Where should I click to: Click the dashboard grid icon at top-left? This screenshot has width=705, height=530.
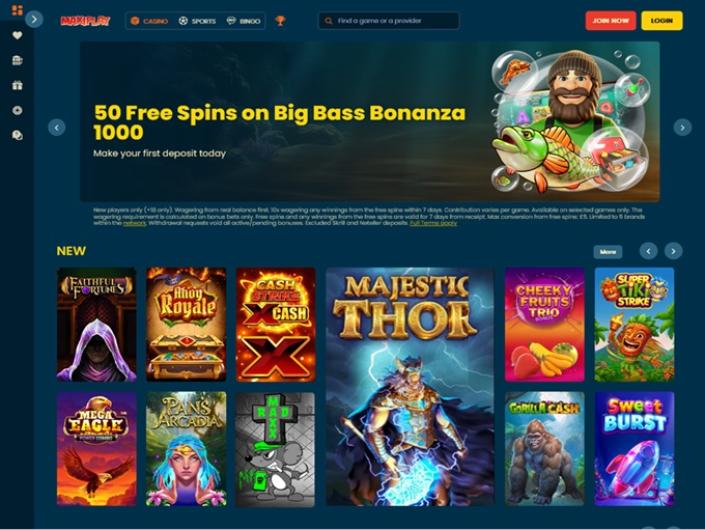click(17, 10)
